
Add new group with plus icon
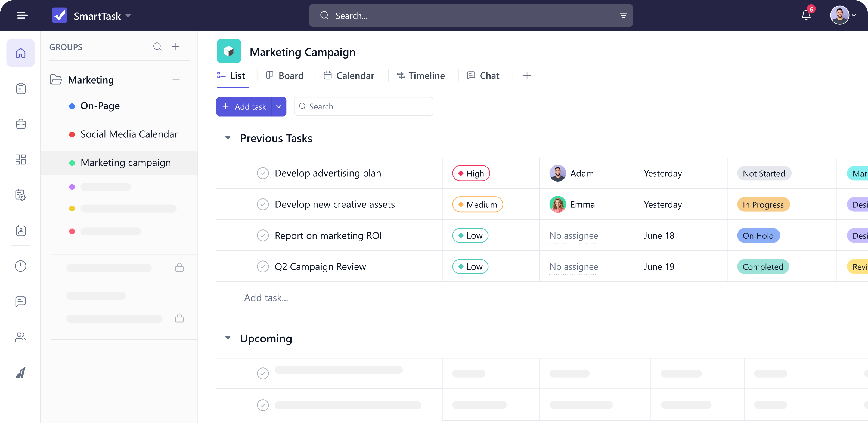[176, 47]
